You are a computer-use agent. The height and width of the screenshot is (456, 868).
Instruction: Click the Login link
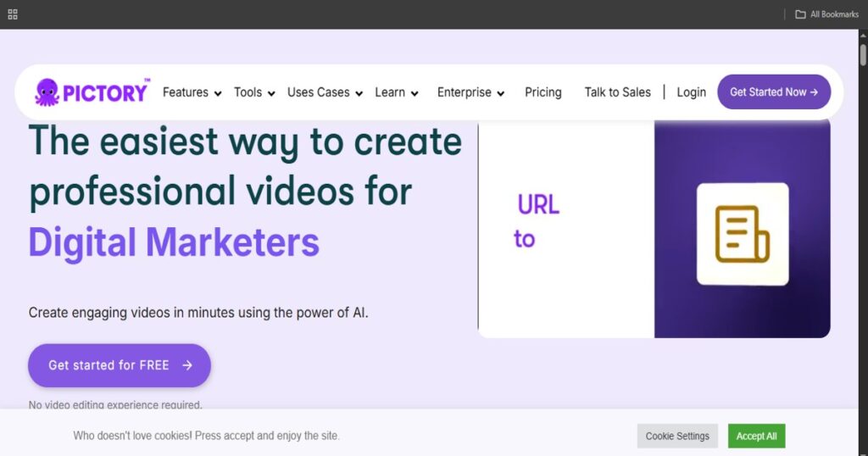tap(692, 92)
